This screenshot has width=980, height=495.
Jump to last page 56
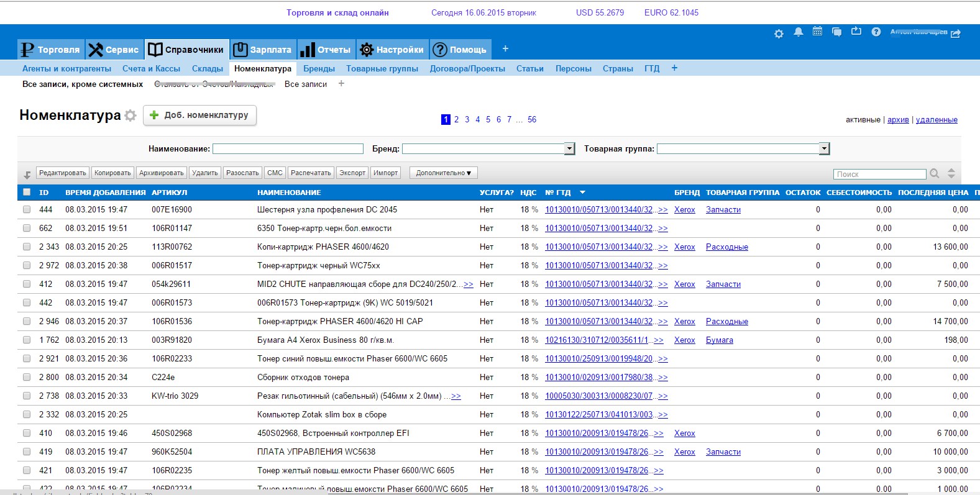coord(532,119)
